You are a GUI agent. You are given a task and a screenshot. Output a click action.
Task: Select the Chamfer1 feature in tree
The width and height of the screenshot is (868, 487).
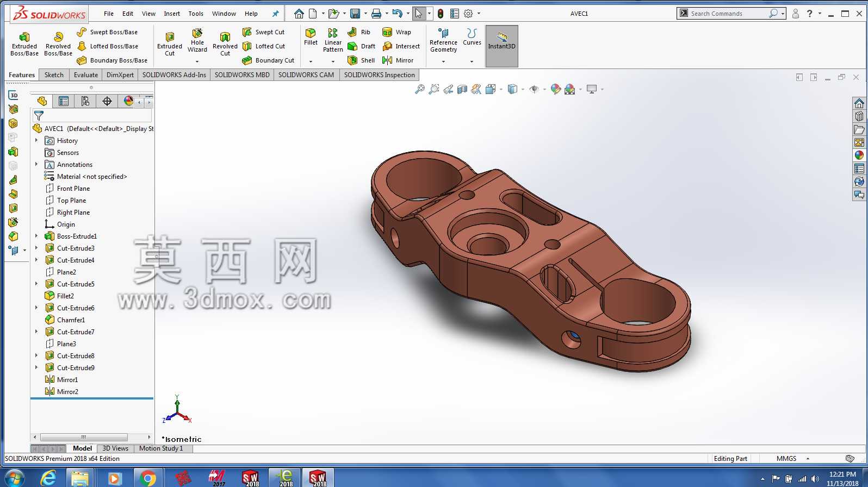click(x=65, y=320)
